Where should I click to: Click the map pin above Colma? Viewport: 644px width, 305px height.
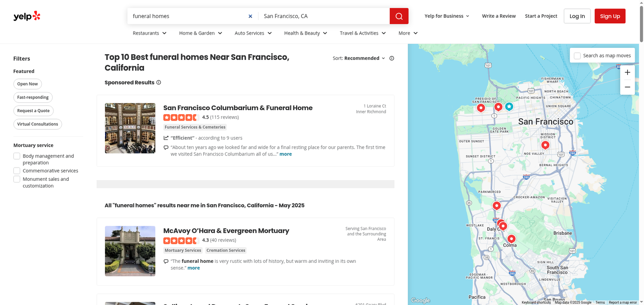coord(511,239)
